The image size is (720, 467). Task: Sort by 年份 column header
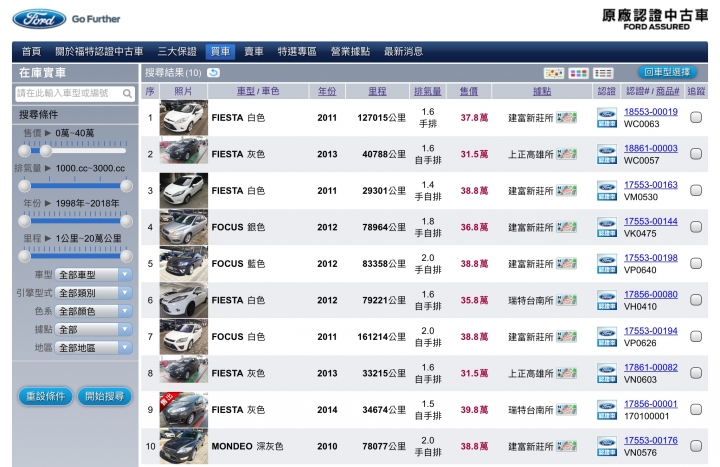click(327, 91)
